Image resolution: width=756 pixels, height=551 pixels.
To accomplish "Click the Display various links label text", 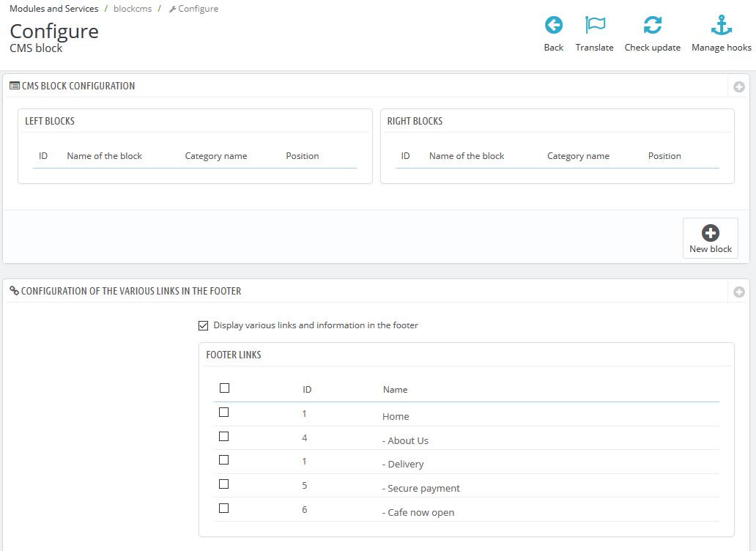I will tap(315, 325).
